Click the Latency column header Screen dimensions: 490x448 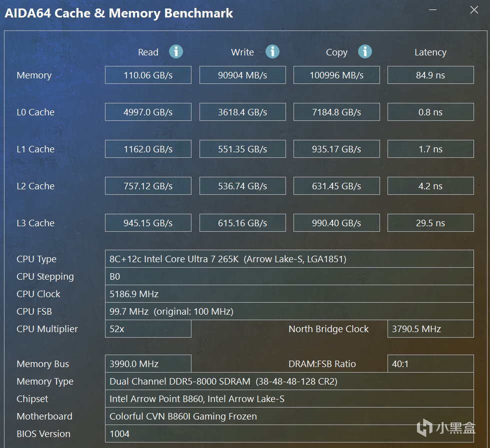coord(430,52)
